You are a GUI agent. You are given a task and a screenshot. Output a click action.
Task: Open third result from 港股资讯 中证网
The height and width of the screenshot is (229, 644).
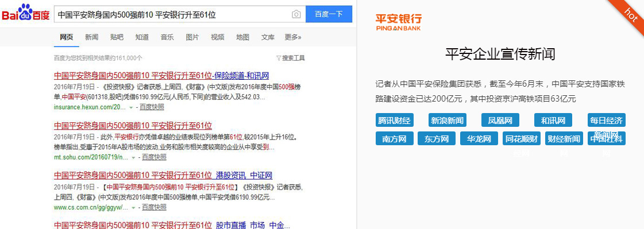(x=164, y=176)
